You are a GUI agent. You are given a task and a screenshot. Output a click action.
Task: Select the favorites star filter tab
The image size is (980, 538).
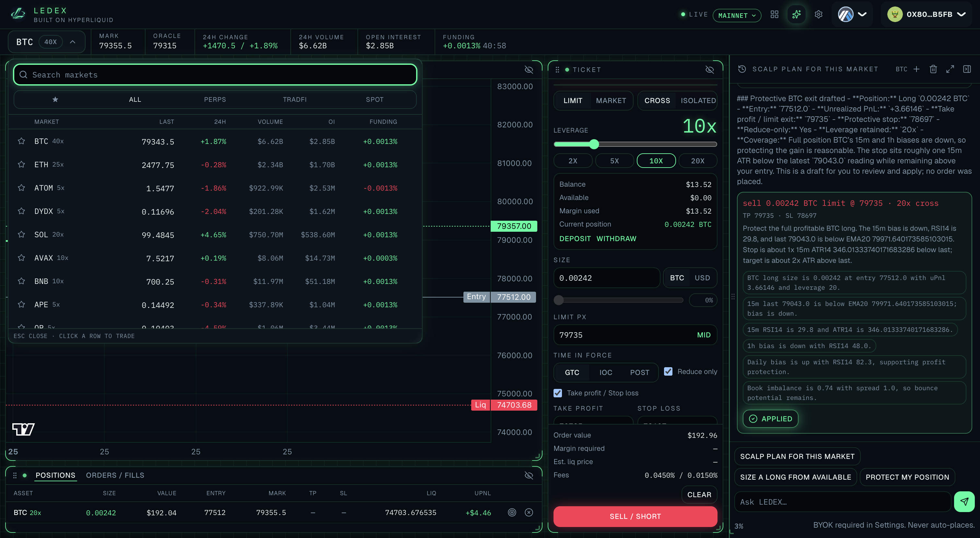click(x=55, y=99)
